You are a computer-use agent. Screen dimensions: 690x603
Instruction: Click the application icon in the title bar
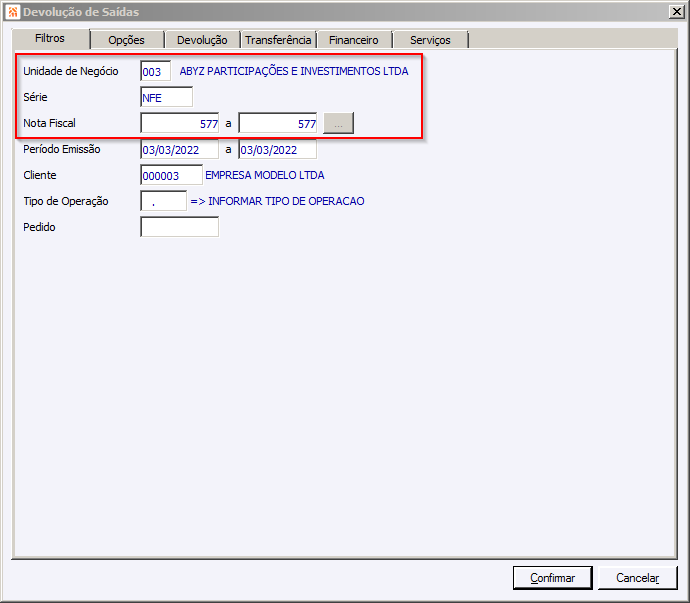click(x=13, y=12)
